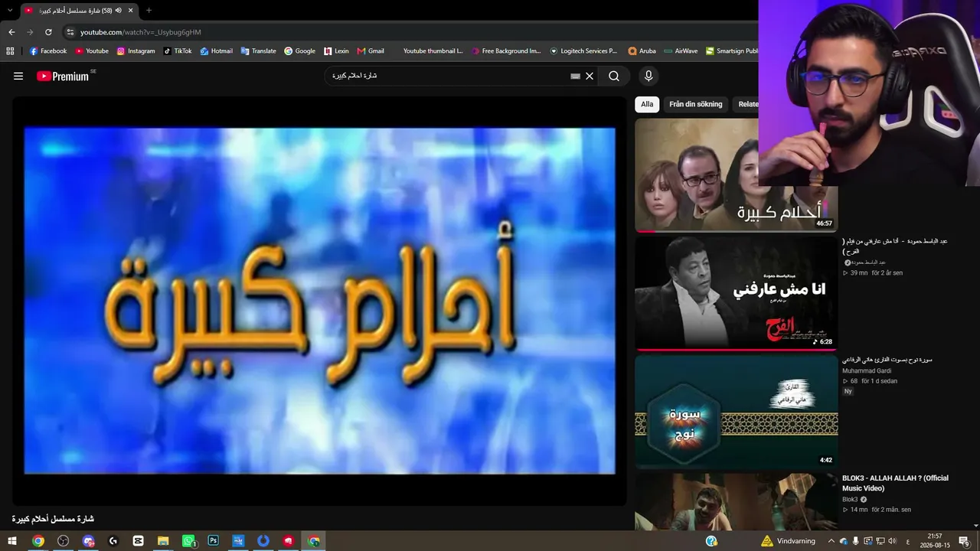Open the Youtube bookmark
Screen dimensions: 980x551
click(92, 51)
